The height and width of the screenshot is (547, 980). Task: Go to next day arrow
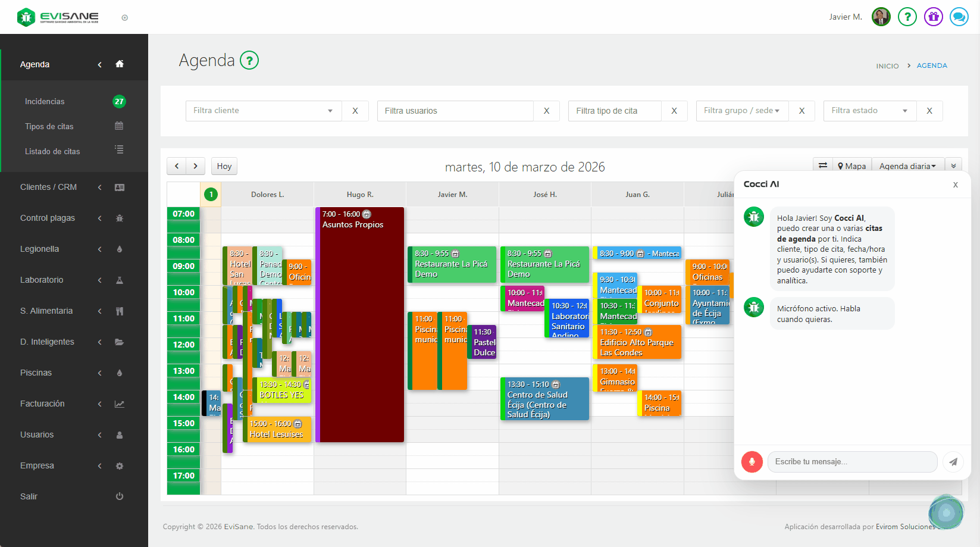coord(195,166)
